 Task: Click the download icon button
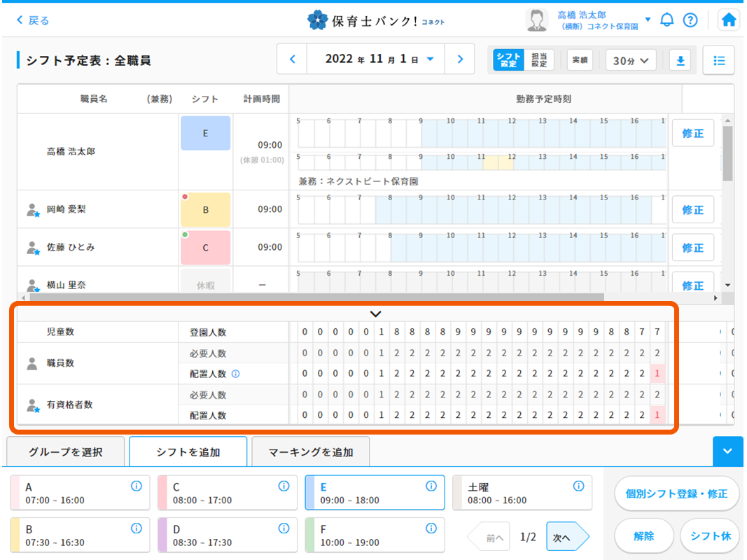(679, 60)
